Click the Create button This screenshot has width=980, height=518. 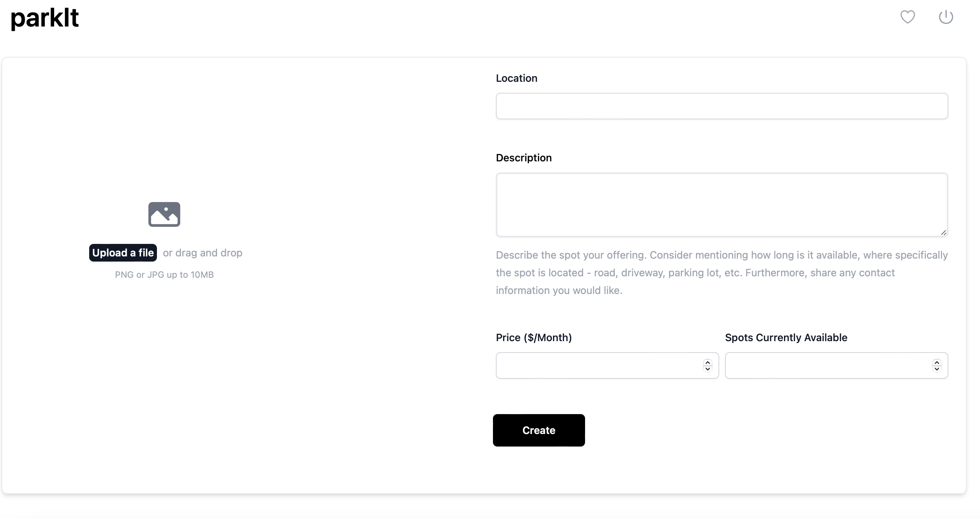[x=538, y=430]
